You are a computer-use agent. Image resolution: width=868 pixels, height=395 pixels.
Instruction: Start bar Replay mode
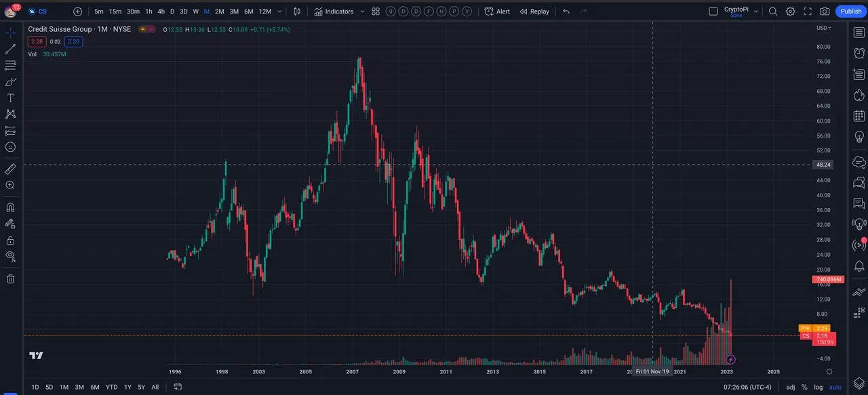coord(534,12)
